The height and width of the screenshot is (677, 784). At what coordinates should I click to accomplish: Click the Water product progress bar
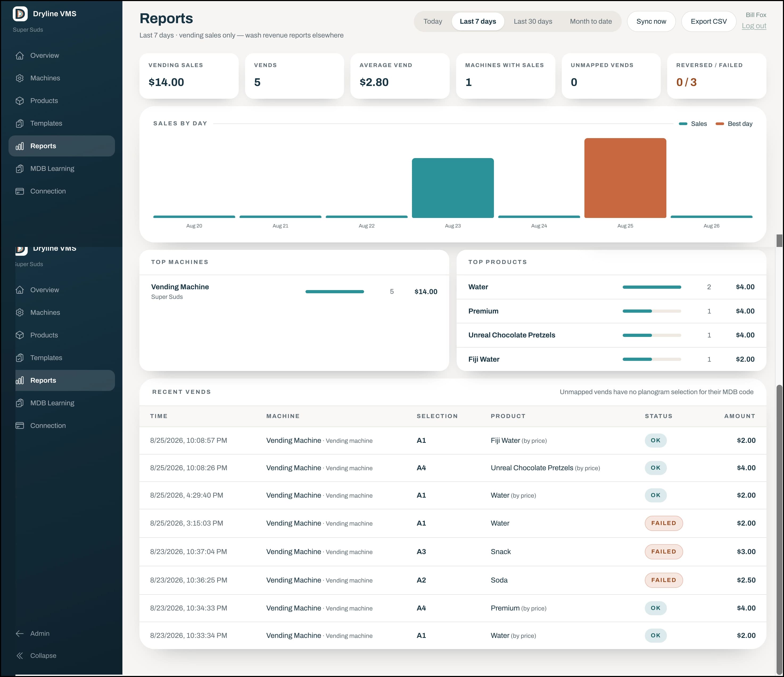651,287
